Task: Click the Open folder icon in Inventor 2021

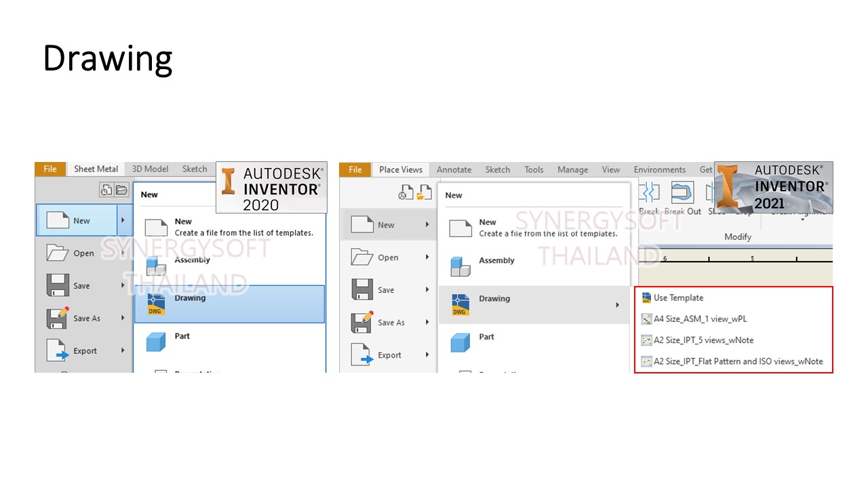Action: (362, 258)
